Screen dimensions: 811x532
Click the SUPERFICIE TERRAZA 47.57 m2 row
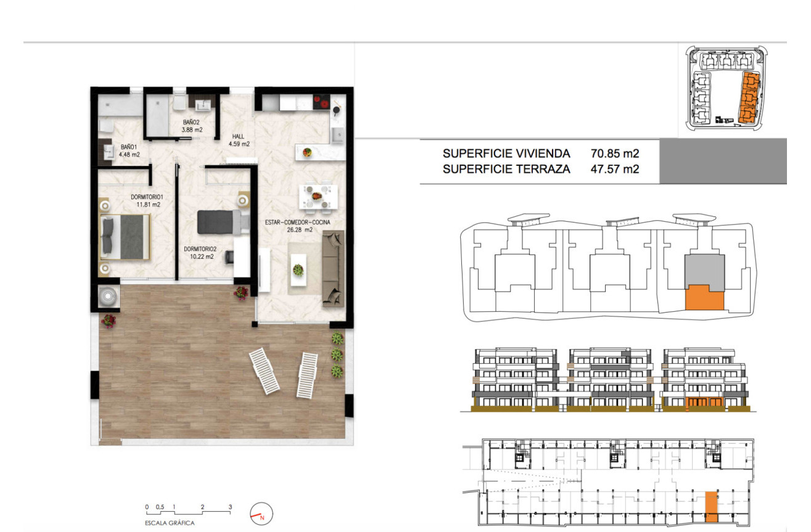[540, 169]
